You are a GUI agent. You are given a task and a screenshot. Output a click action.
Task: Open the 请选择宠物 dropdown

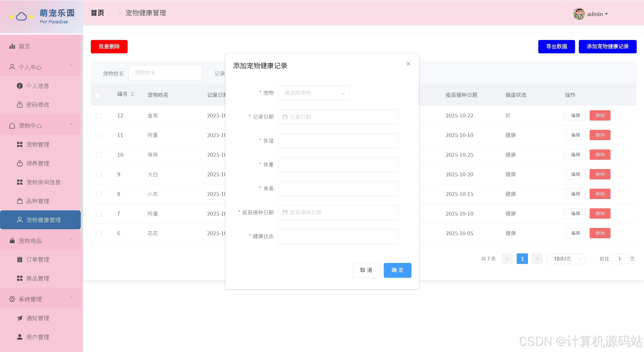314,93
